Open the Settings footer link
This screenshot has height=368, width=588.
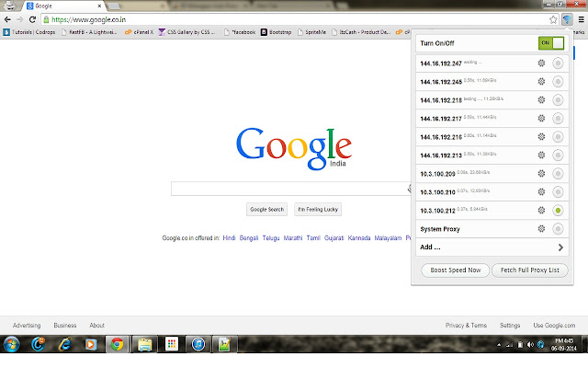click(510, 325)
